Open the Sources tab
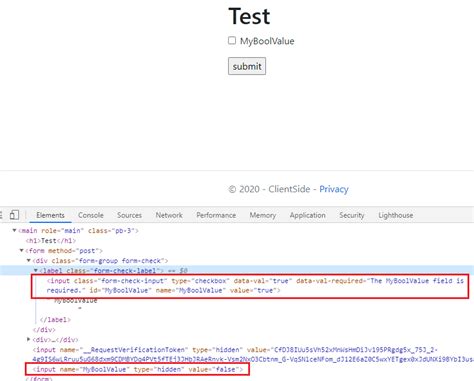The image size is (474, 381). point(129,215)
